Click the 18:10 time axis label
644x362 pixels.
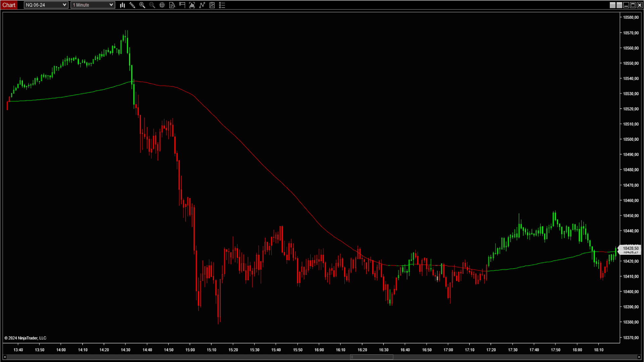(x=599, y=350)
